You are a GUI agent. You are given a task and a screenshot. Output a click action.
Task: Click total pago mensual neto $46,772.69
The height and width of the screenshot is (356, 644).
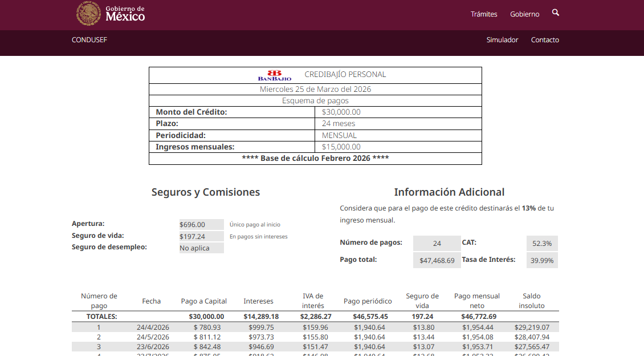[x=479, y=317]
